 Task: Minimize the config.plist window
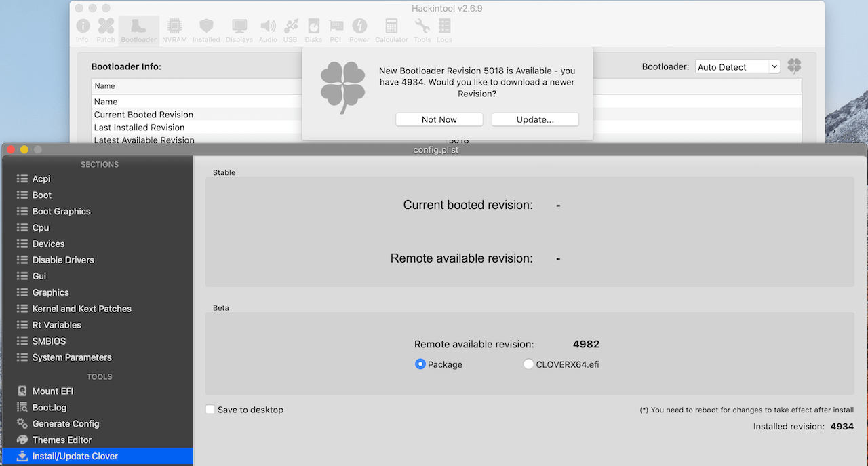tap(24, 149)
